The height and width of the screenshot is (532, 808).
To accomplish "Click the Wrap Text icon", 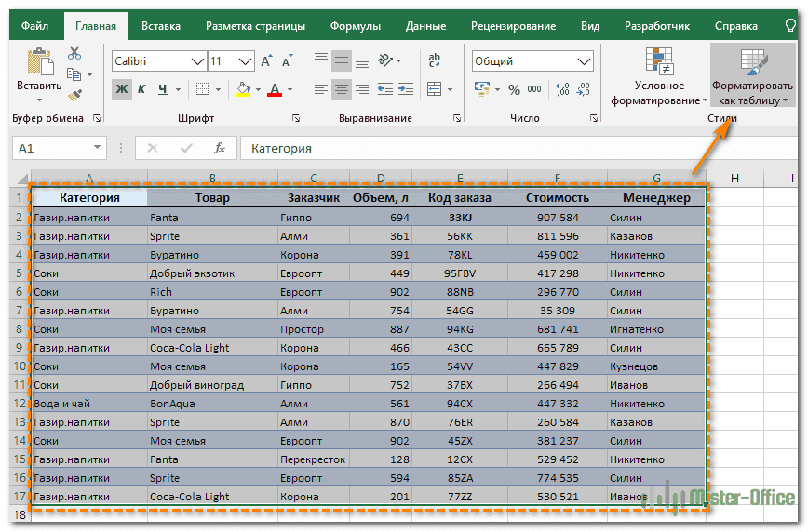I will pos(434,61).
